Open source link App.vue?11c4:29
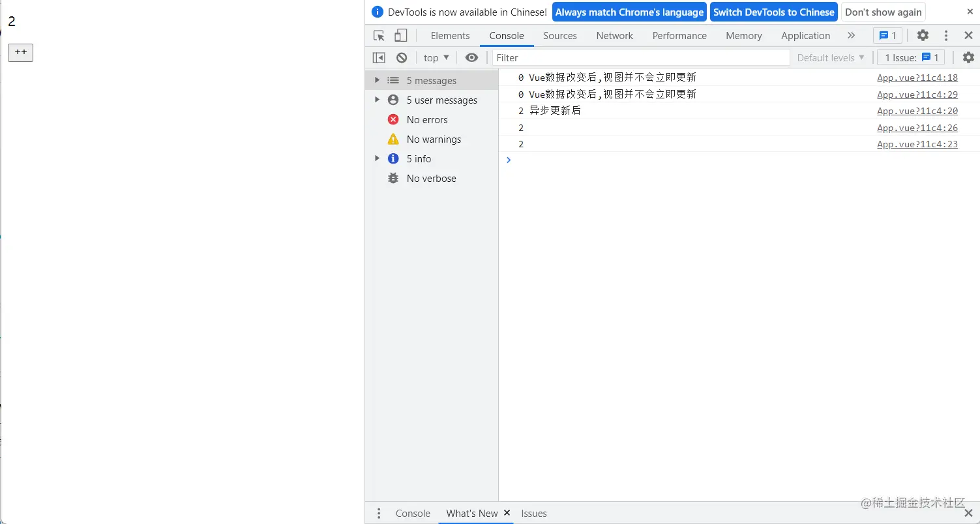This screenshot has height=524, width=980. (917, 95)
